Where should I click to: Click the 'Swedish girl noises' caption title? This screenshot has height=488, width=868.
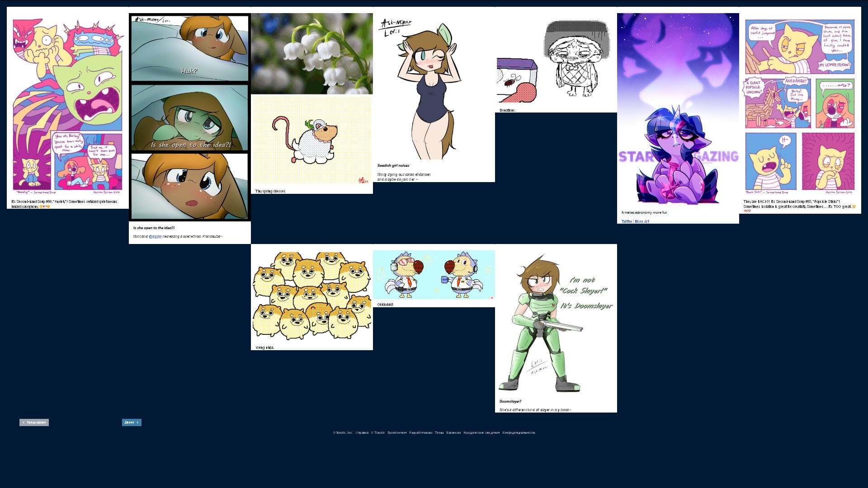(x=393, y=166)
